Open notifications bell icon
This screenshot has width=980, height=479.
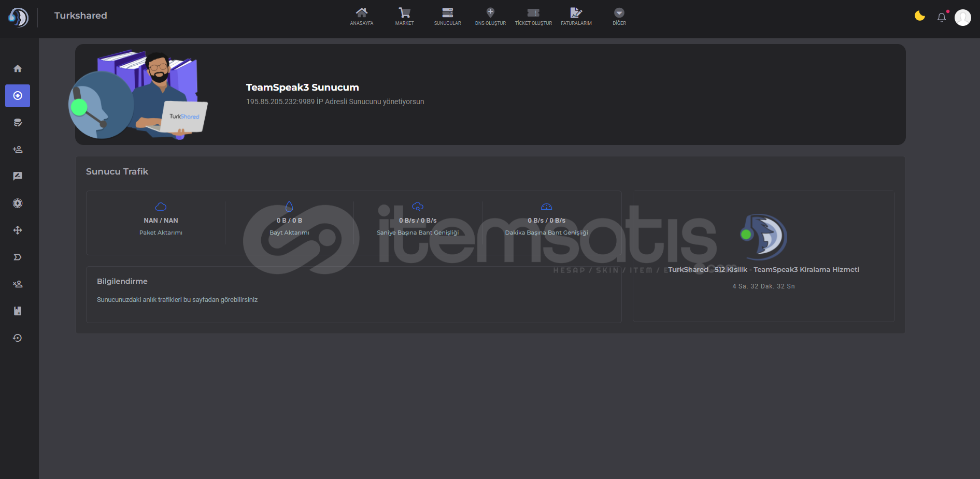942,18
